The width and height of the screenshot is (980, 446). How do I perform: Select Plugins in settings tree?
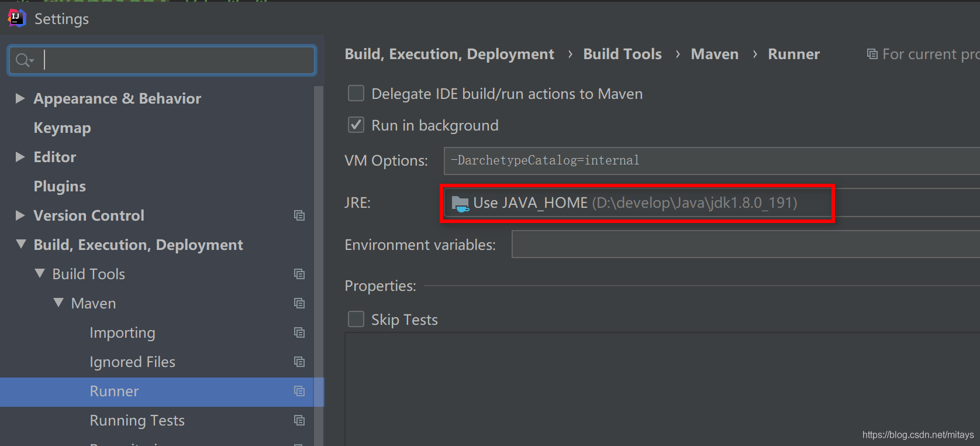click(60, 186)
